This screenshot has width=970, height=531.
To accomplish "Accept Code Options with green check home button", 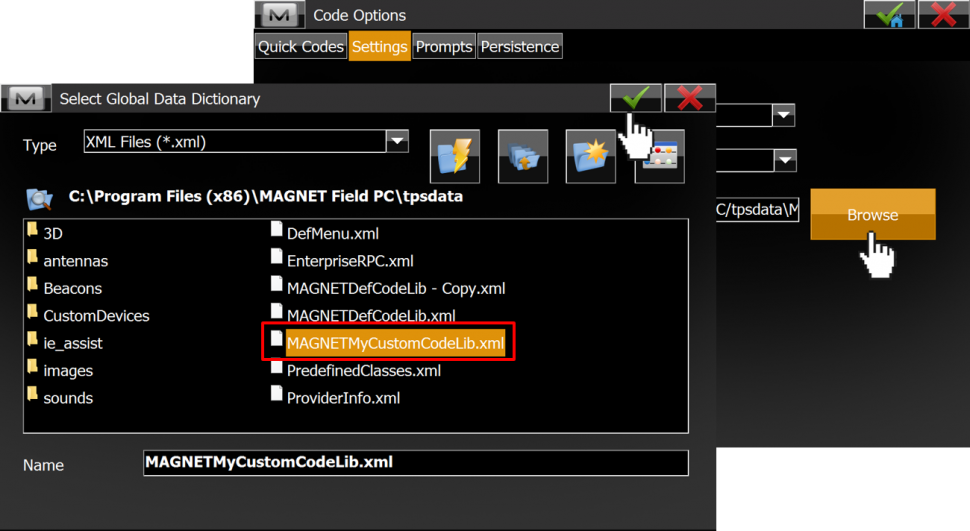I will tap(889, 15).
